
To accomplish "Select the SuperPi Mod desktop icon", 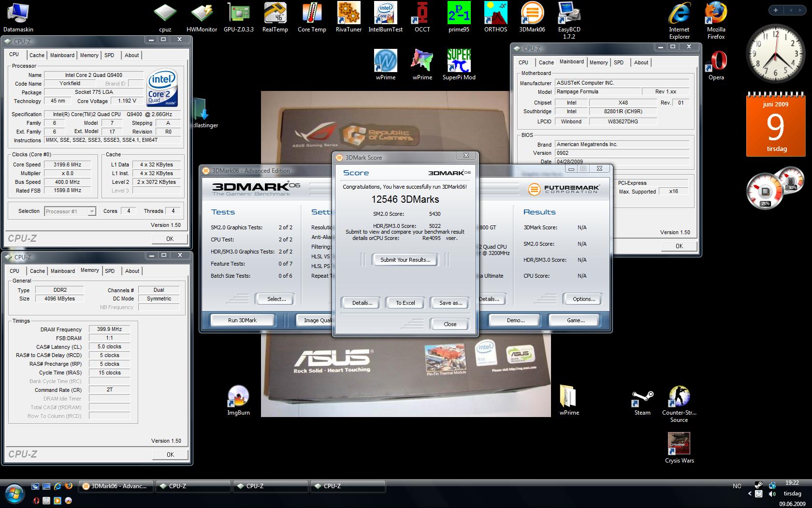I will coord(459,65).
